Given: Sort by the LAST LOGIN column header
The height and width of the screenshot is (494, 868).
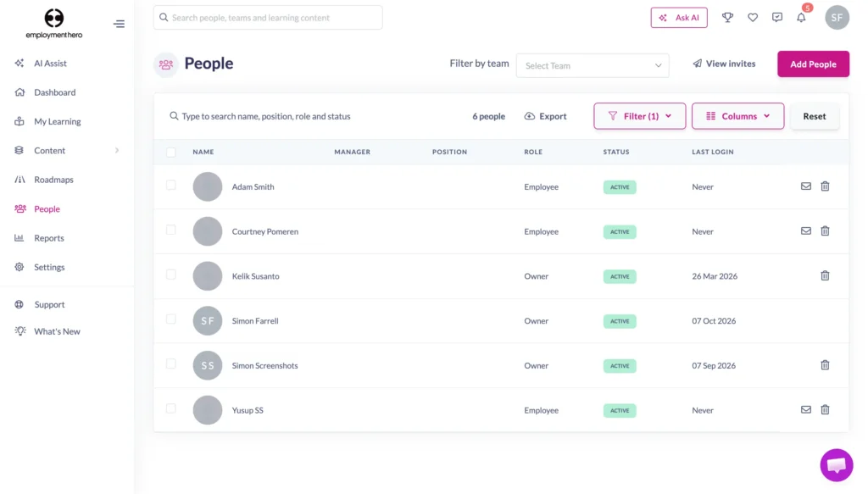Looking at the screenshot, I should 712,152.
